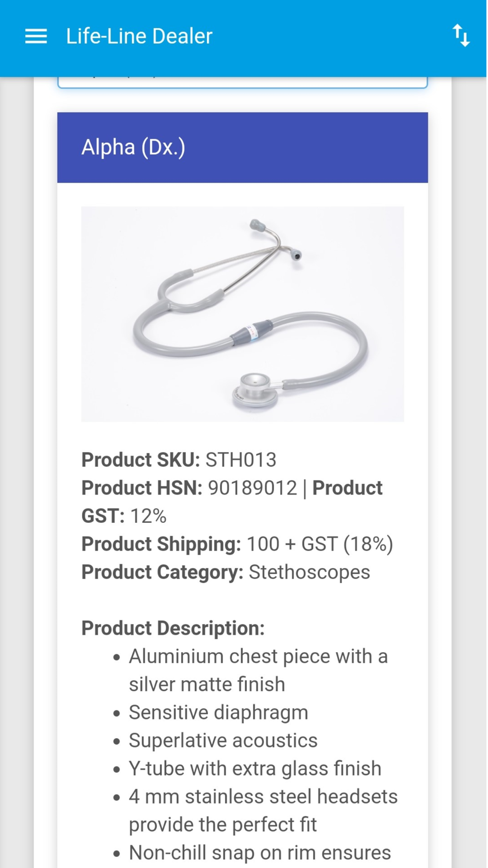The height and width of the screenshot is (868, 488).
Task: Select the Alpha (Dx.) card header
Action: [243, 147]
